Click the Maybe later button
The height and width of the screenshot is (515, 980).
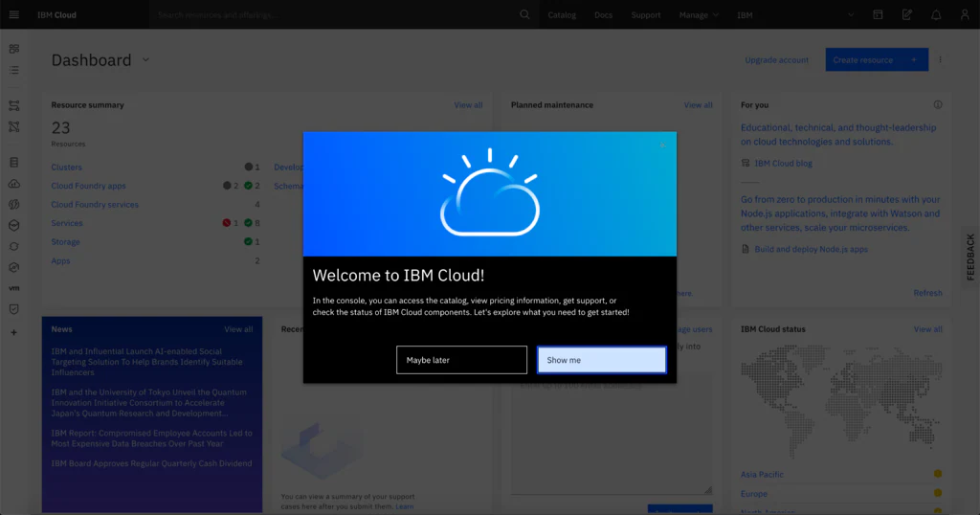pyautogui.click(x=461, y=360)
